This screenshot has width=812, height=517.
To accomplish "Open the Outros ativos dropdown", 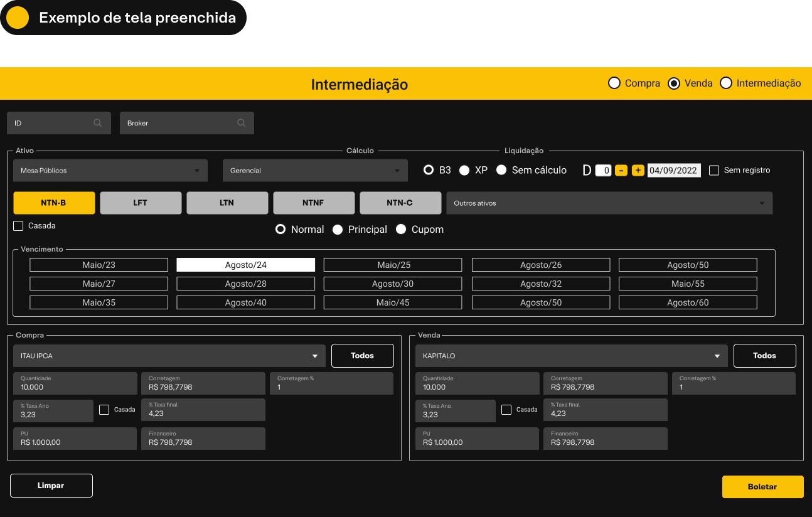I will (609, 203).
